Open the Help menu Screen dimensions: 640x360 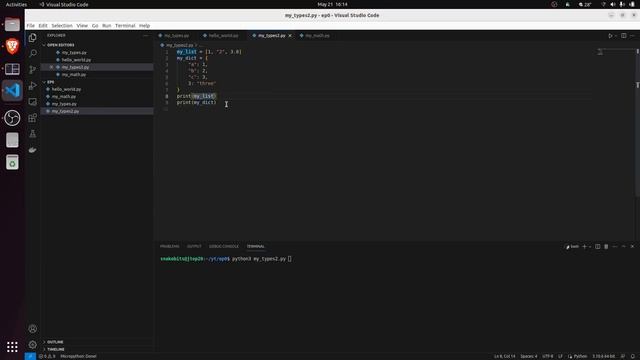pos(144,26)
